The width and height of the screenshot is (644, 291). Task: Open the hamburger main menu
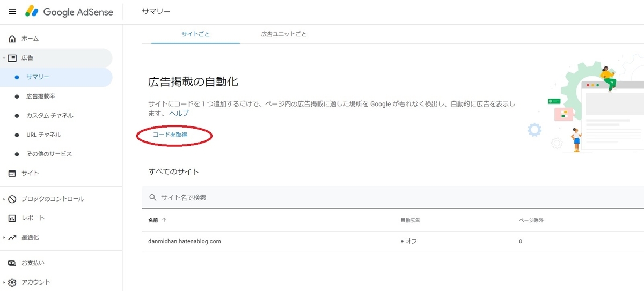click(x=12, y=12)
